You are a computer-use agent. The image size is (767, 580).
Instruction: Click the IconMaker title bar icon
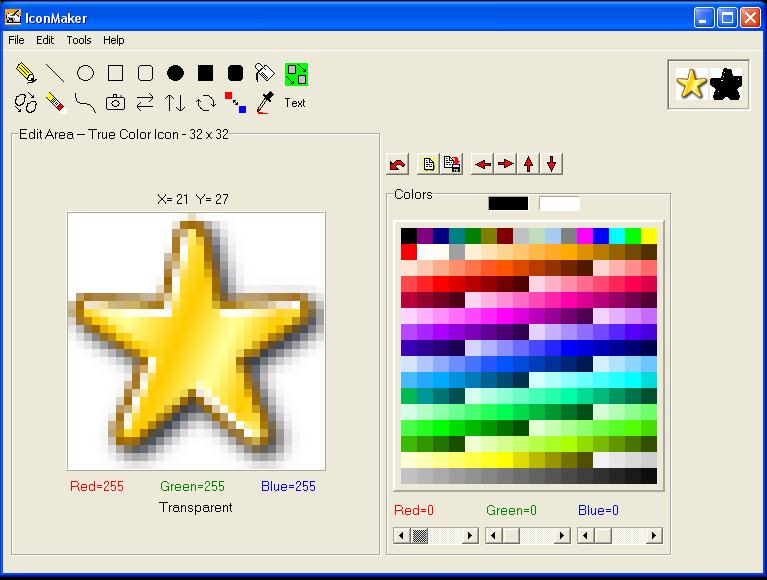[13, 17]
